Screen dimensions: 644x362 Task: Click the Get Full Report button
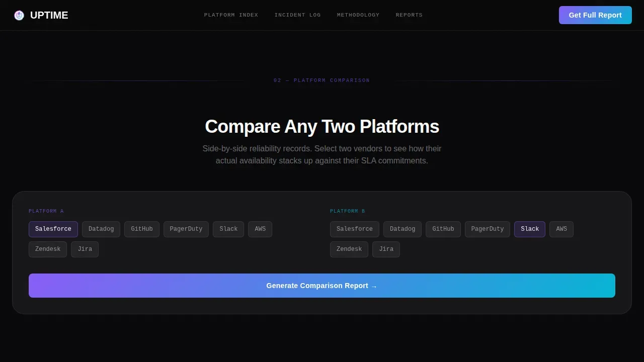tap(595, 15)
